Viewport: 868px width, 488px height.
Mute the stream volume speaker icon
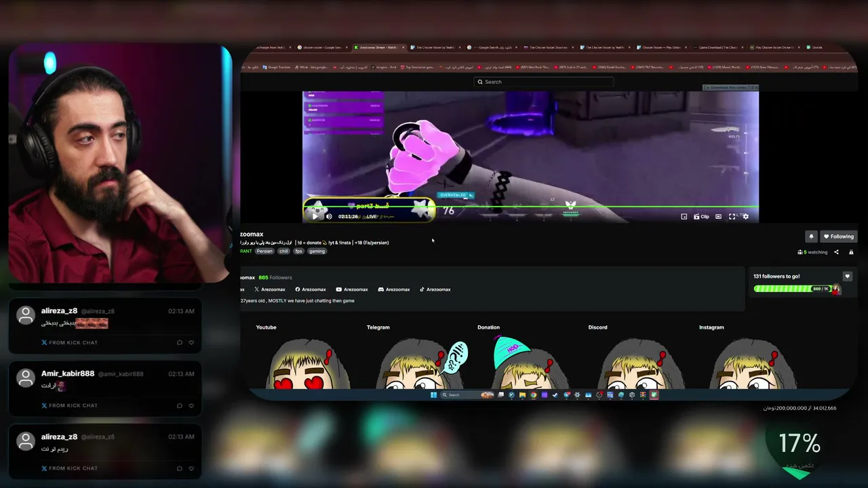pyautogui.click(x=329, y=216)
